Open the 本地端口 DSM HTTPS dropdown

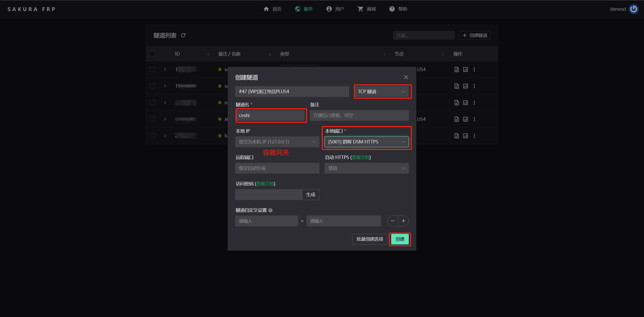pos(367,142)
